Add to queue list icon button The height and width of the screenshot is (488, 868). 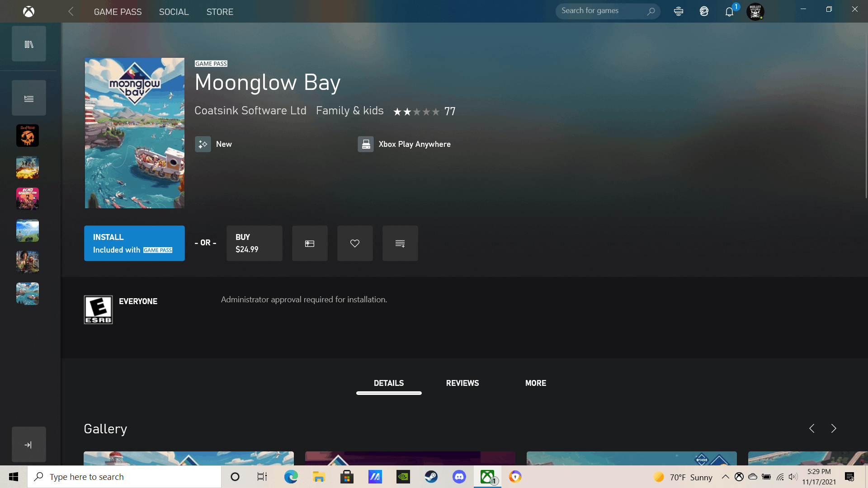(400, 243)
